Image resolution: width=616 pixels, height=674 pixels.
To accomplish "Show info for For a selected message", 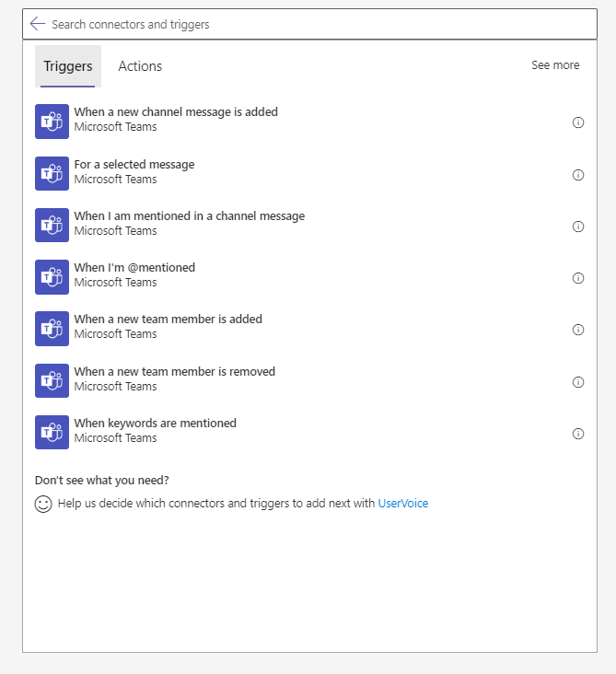I will pos(577,175).
